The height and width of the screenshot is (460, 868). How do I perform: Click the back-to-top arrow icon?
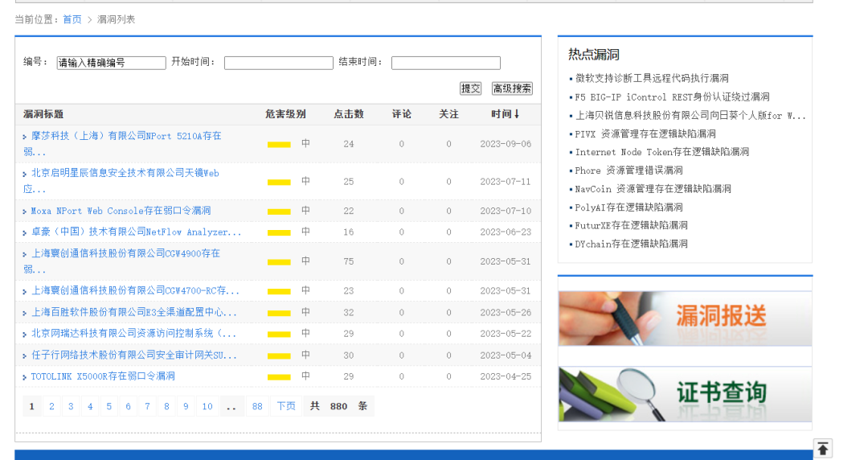[x=823, y=449]
